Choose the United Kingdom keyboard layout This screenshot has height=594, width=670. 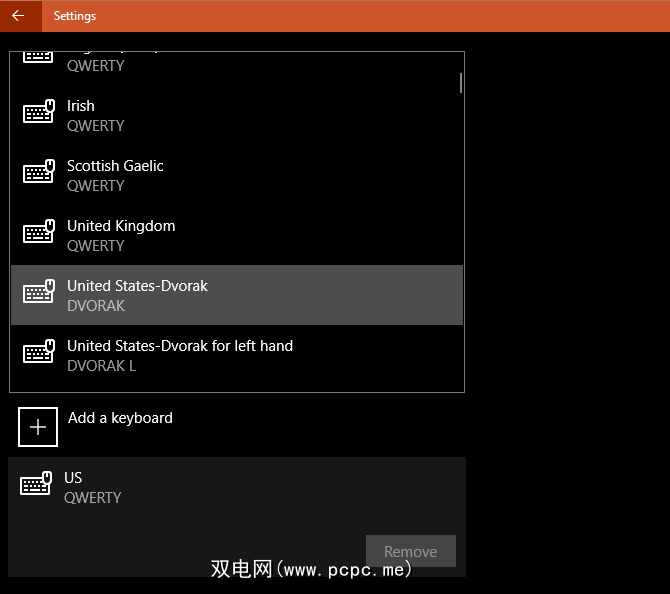click(237, 235)
